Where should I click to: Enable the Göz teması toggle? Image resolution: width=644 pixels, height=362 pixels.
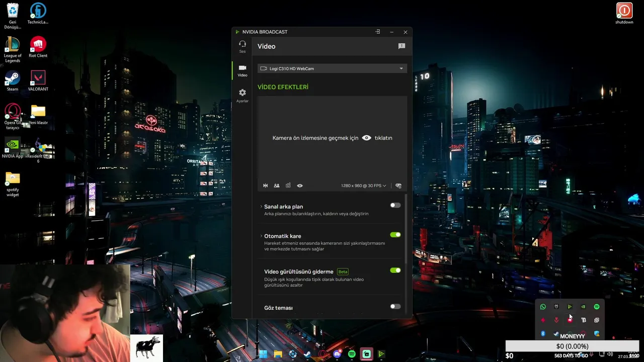395,306
